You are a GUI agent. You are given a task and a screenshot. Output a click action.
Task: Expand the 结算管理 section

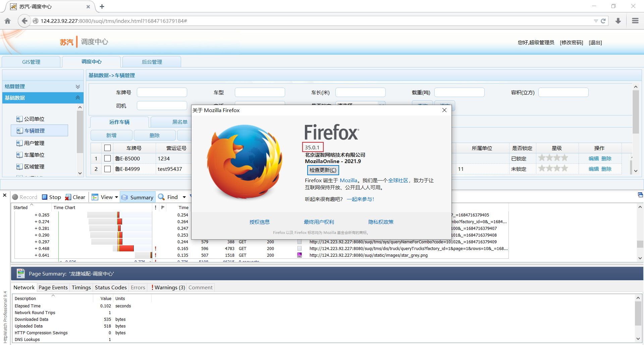pos(43,86)
